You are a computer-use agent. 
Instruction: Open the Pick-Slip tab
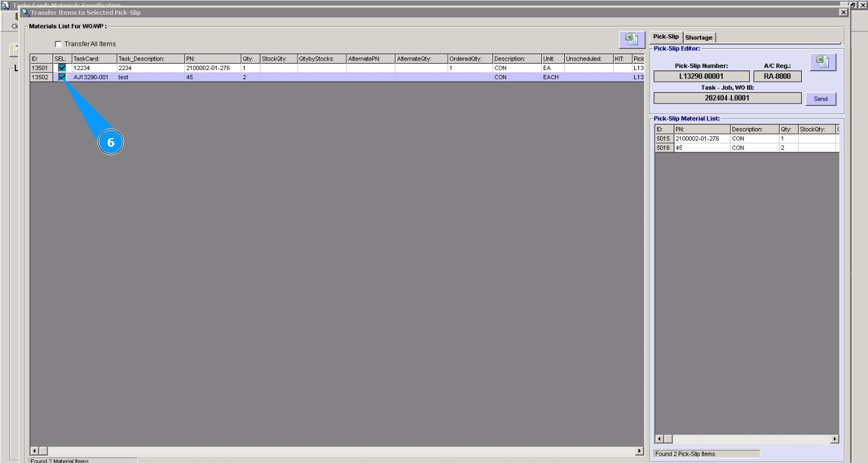coord(666,37)
